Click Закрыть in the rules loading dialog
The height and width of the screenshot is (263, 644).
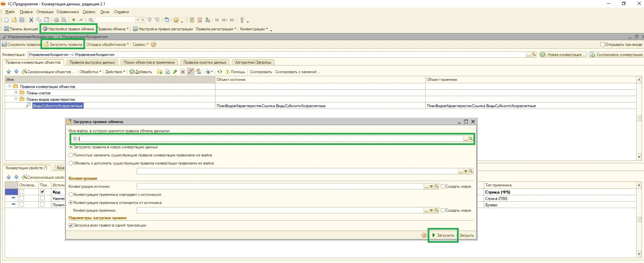tap(466, 235)
